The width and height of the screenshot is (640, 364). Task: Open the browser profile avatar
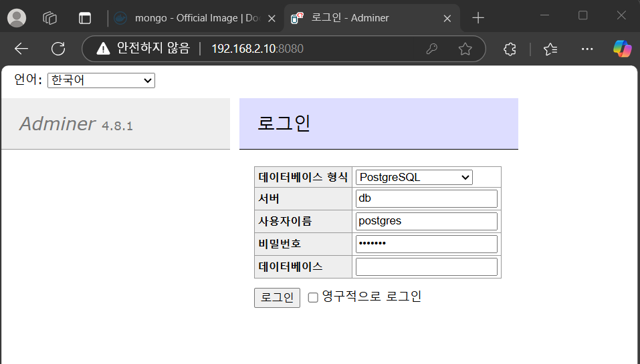[x=17, y=18]
